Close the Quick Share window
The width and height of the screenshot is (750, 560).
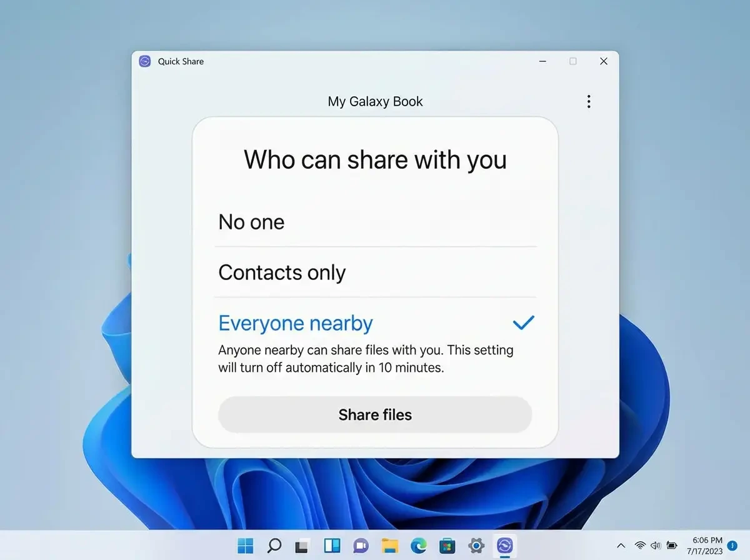coord(604,61)
